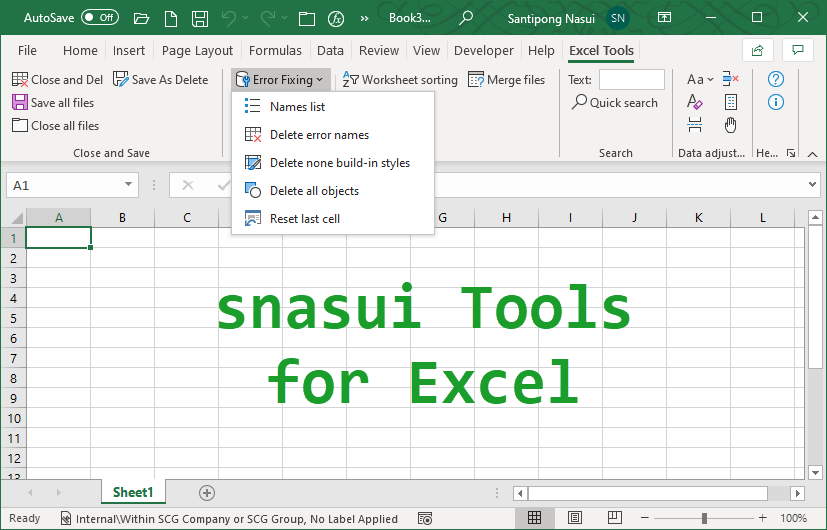Click the info circle icon

pyautogui.click(x=775, y=102)
